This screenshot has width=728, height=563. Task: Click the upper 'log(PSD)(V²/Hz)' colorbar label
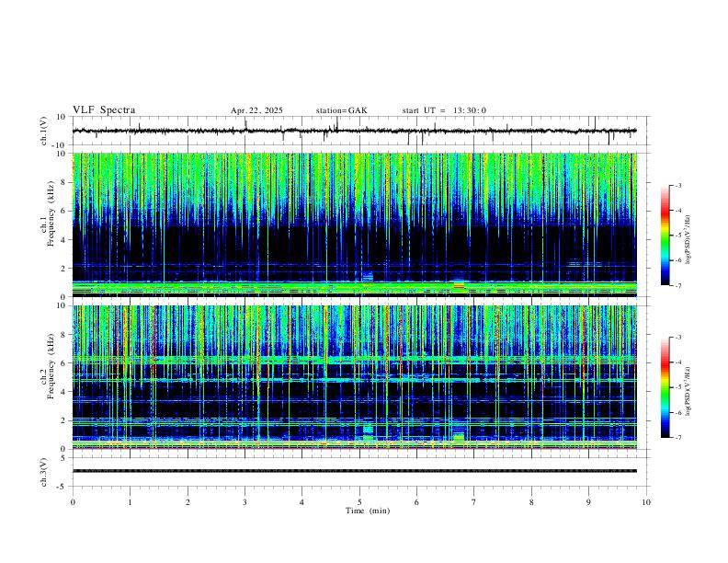[688, 240]
